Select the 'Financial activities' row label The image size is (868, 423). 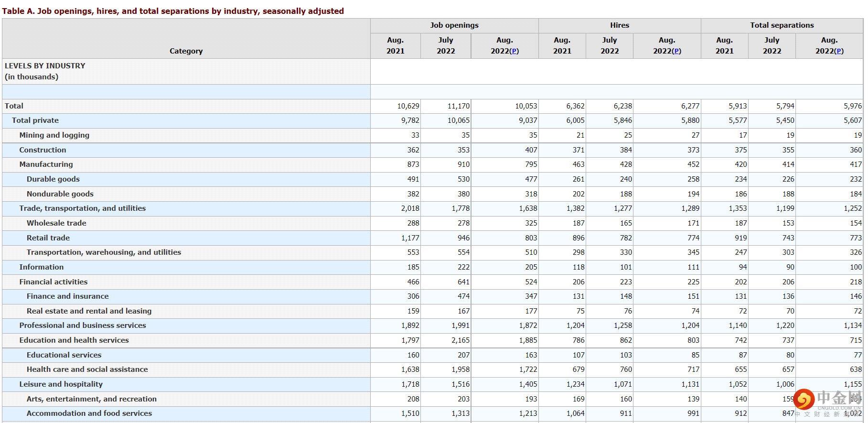(54, 282)
